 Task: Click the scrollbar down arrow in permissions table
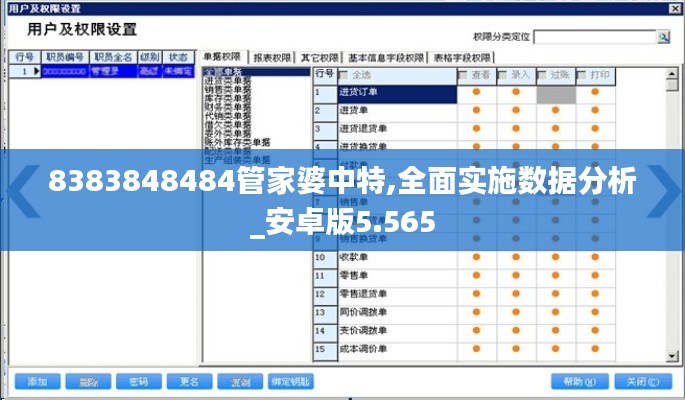672,356
